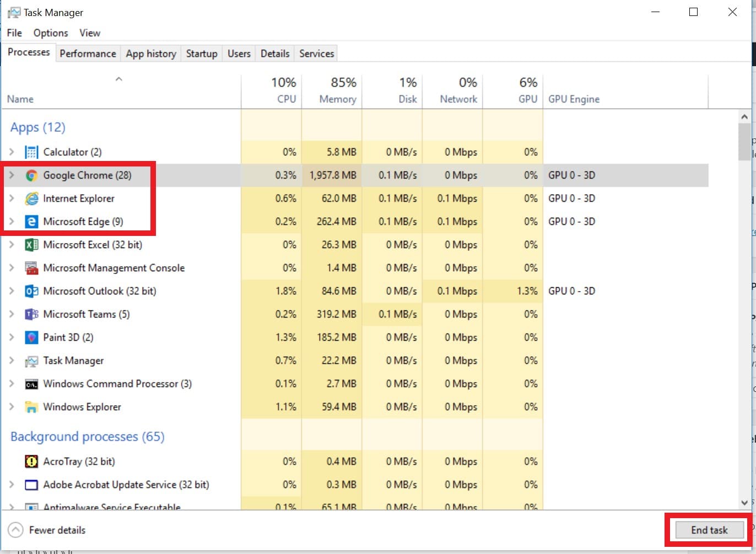Expand the Internet Explorer process group
This screenshot has width=756, height=554.
click(x=12, y=198)
